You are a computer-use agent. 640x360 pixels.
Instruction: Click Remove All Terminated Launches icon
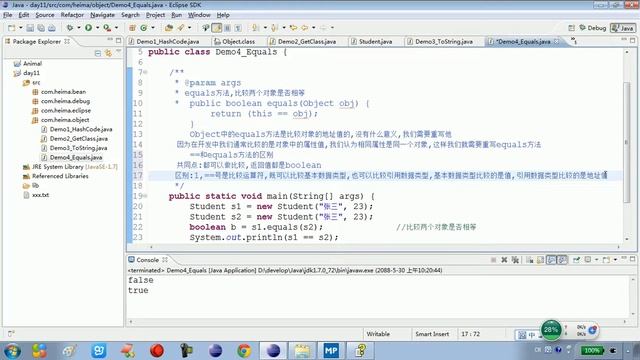pos(515,260)
